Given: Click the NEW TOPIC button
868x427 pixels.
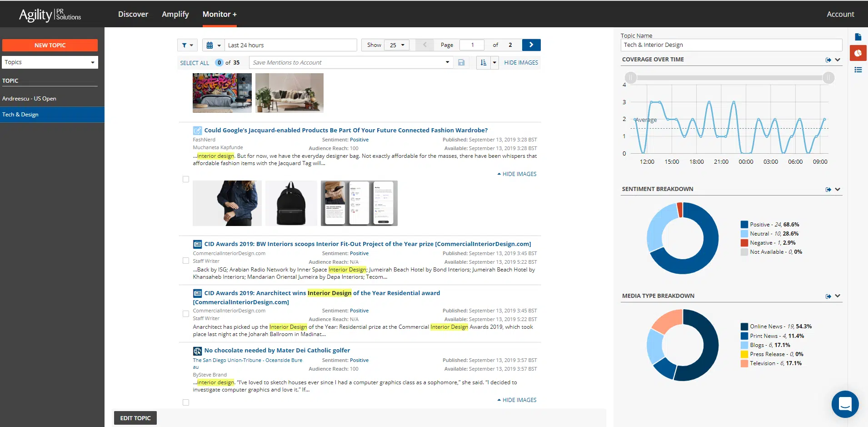Looking at the screenshot, I should [x=50, y=45].
